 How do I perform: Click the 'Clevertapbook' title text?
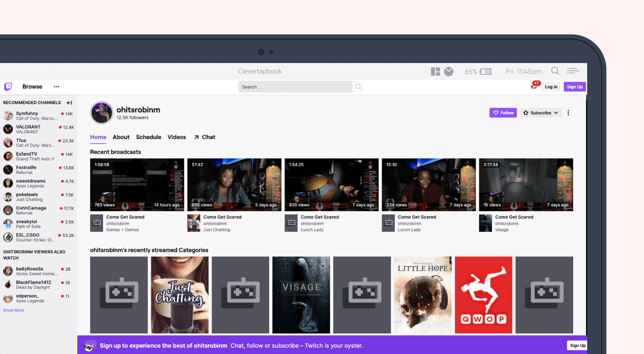click(260, 71)
